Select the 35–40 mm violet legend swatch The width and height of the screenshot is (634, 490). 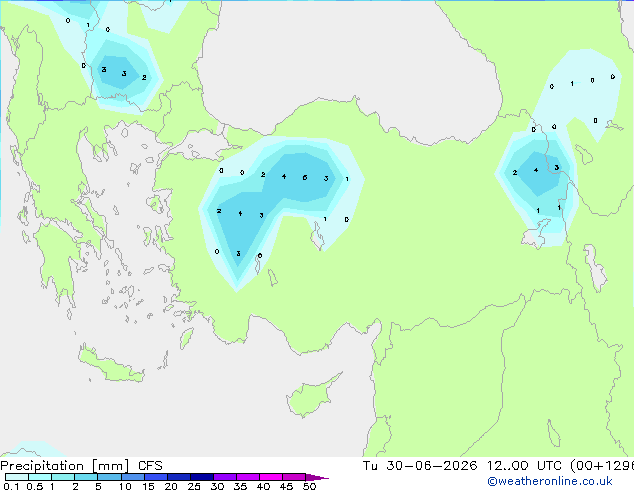tap(247, 477)
